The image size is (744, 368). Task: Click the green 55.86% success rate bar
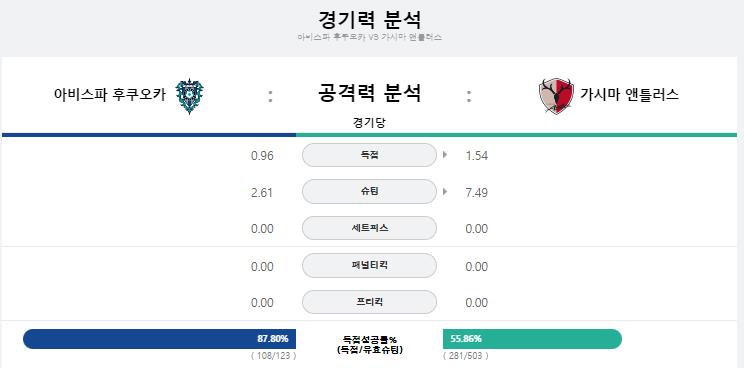532,339
